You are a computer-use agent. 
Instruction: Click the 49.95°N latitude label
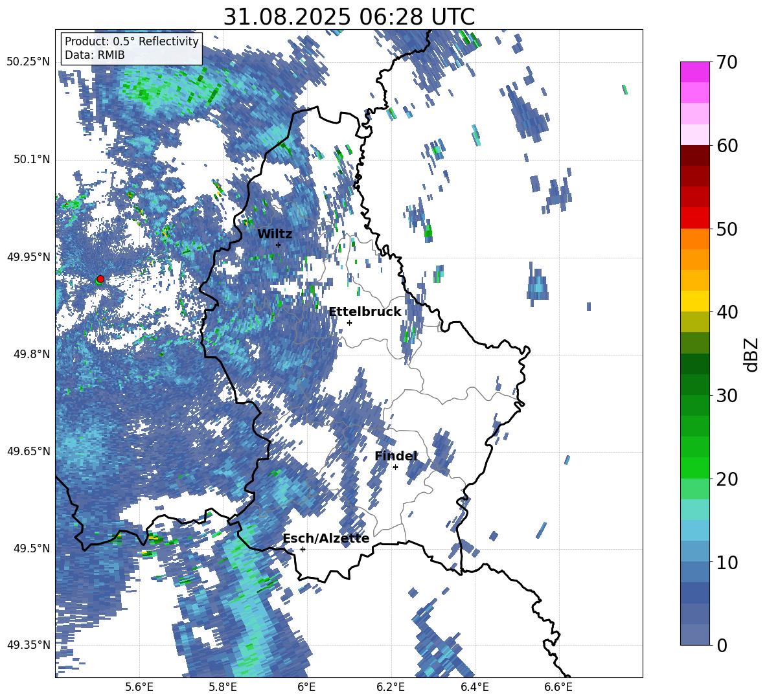click(x=29, y=257)
